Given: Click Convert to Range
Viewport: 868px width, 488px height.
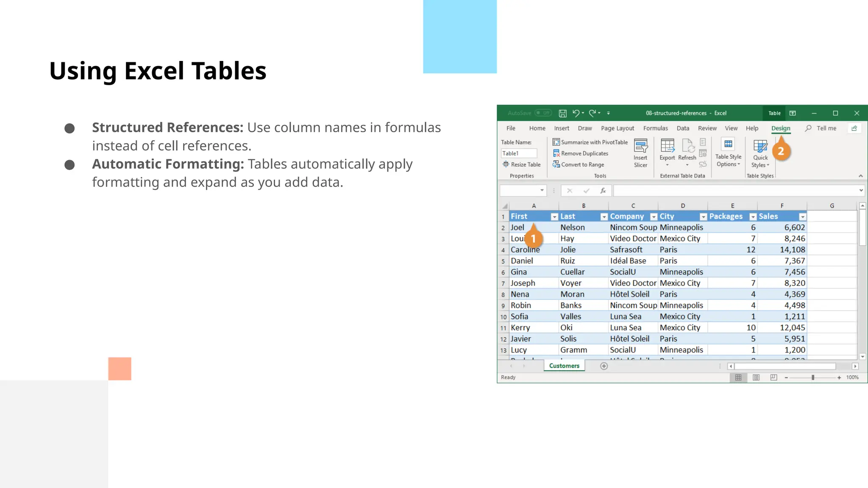Looking at the screenshot, I should point(578,164).
